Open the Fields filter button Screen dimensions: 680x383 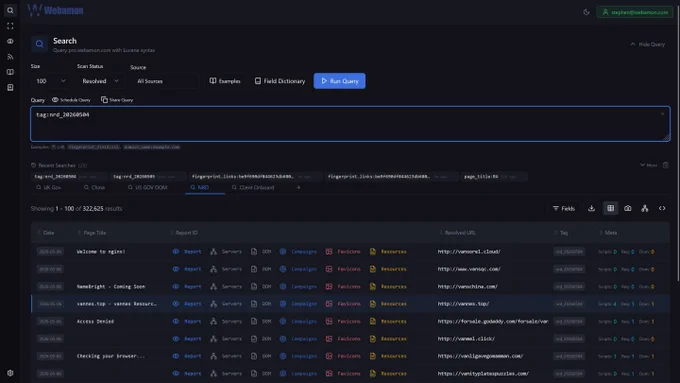[x=564, y=209]
